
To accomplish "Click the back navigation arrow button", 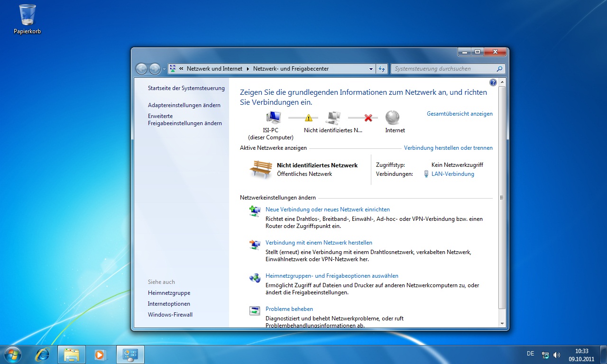I will pos(141,69).
